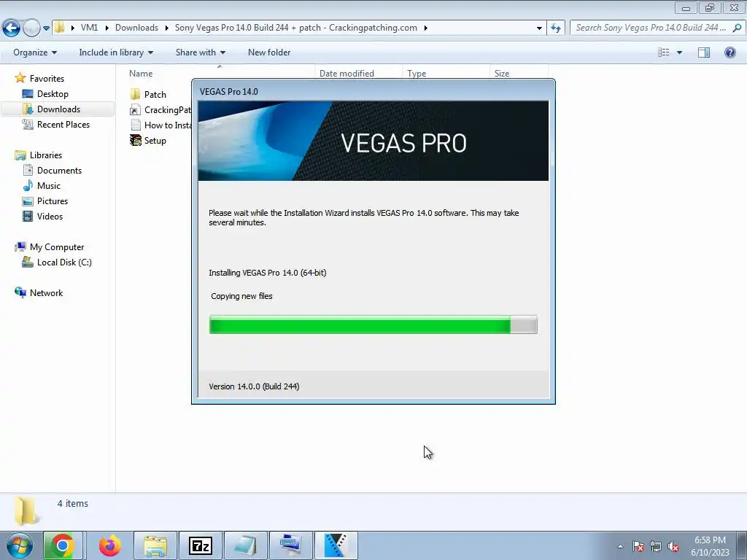Viewport: 747px width, 560px height.
Task: Click the Explorer Forward navigation button
Action: [31, 28]
